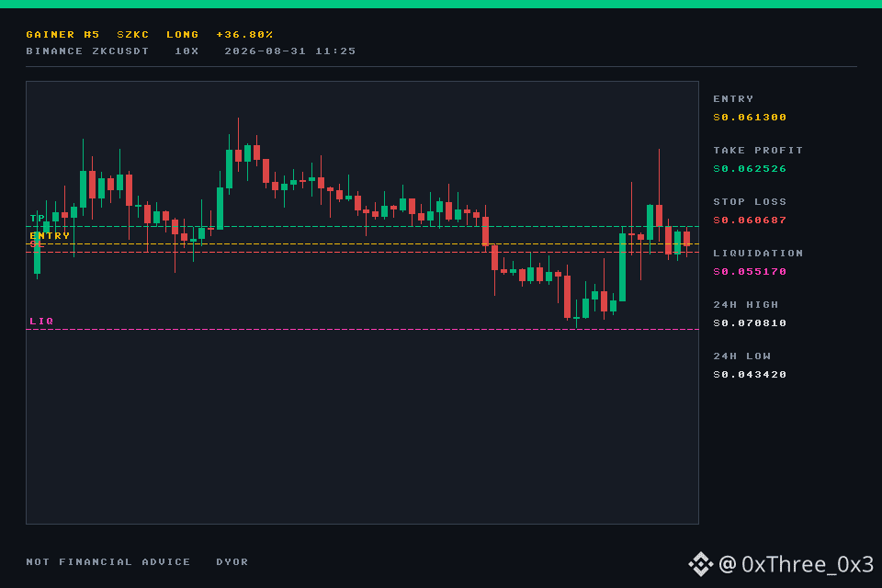Select take profit value $0.062526
The width and height of the screenshot is (882, 588).
[x=750, y=169]
